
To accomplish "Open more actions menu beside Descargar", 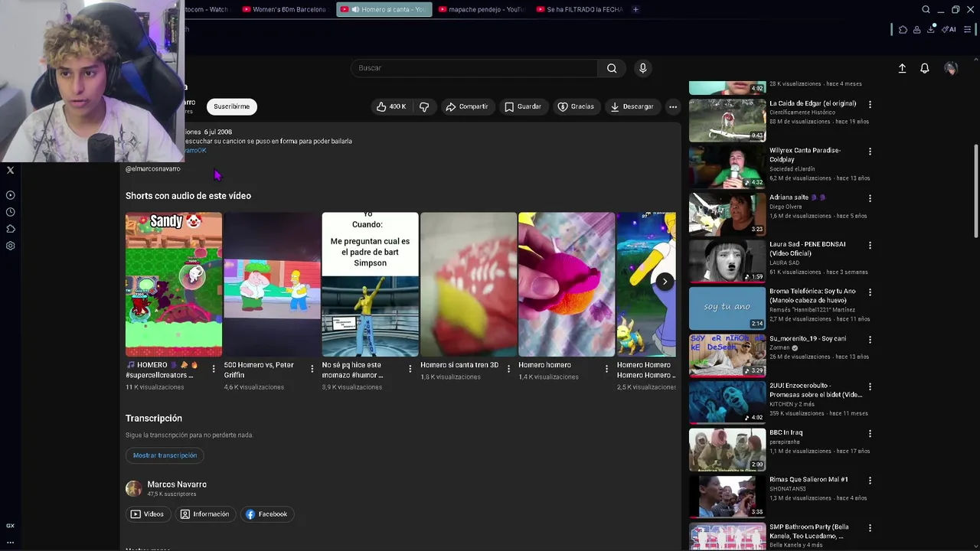I will click(x=673, y=106).
